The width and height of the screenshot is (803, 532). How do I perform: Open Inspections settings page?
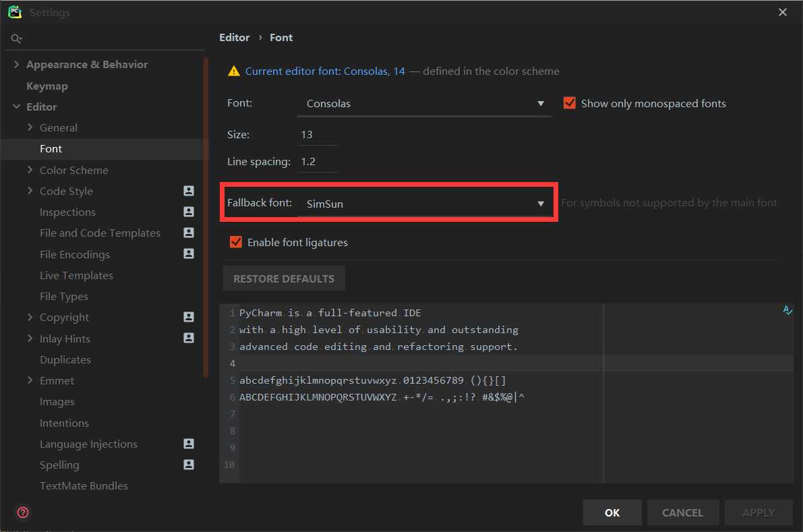(67, 212)
